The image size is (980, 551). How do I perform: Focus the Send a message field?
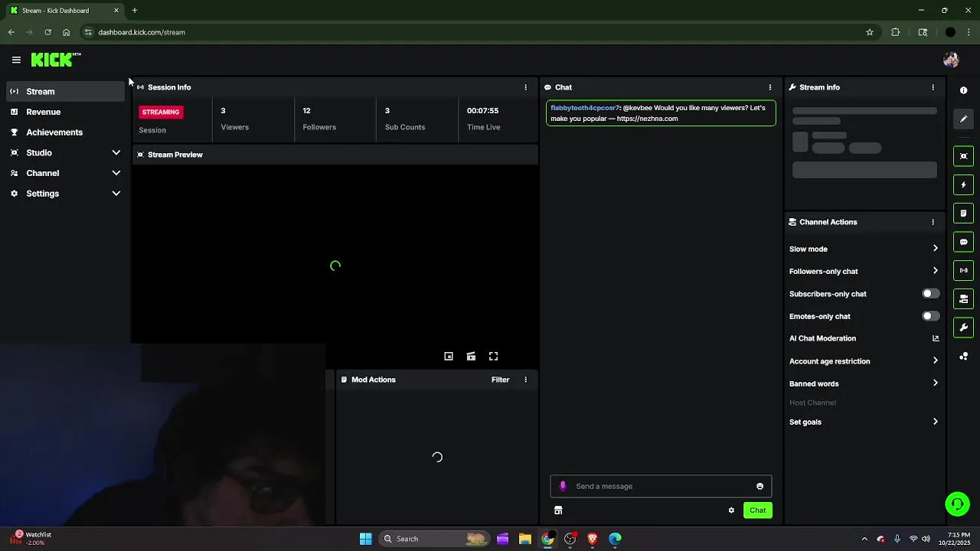661,486
